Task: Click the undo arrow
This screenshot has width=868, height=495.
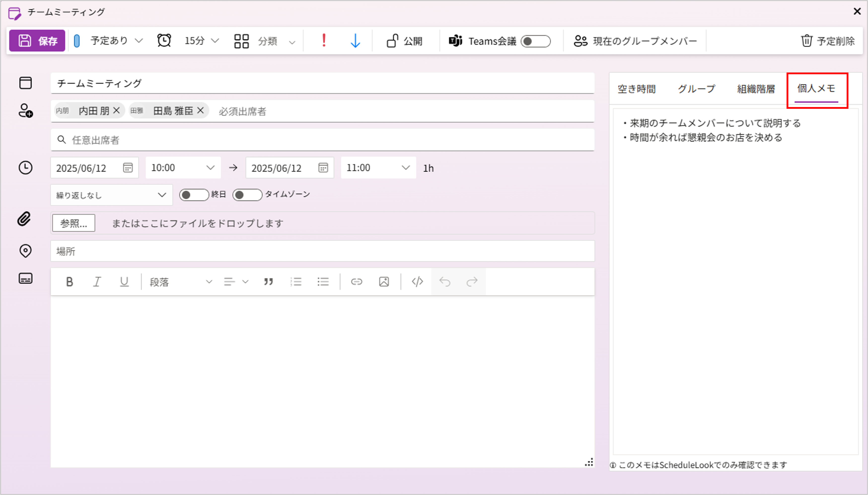Action: click(x=445, y=282)
